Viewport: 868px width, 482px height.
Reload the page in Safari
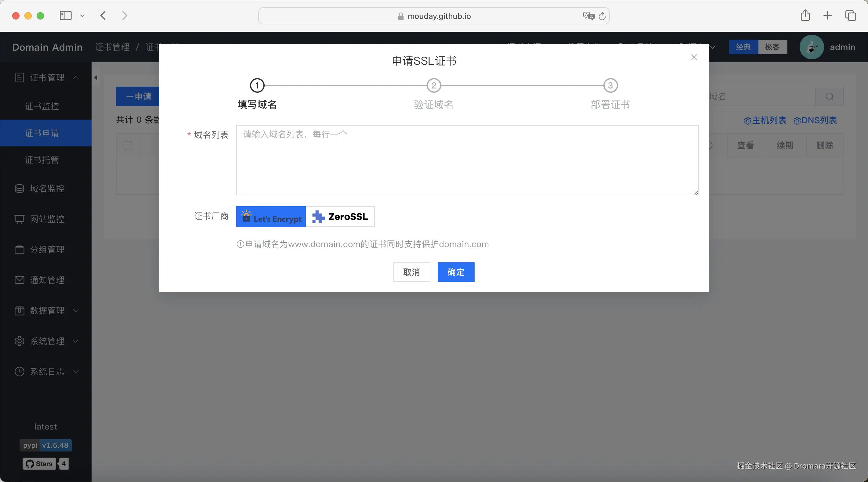click(x=602, y=16)
